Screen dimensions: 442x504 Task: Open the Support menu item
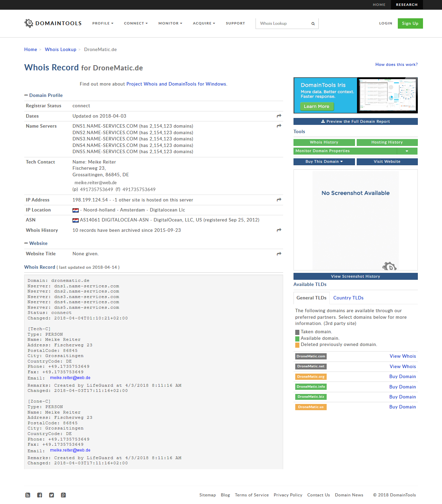[x=236, y=23]
